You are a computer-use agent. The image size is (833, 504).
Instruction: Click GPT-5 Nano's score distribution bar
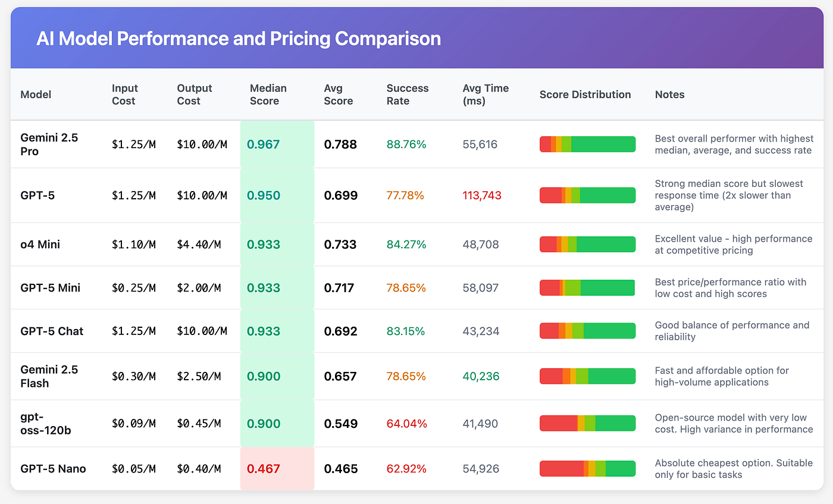[x=587, y=469]
